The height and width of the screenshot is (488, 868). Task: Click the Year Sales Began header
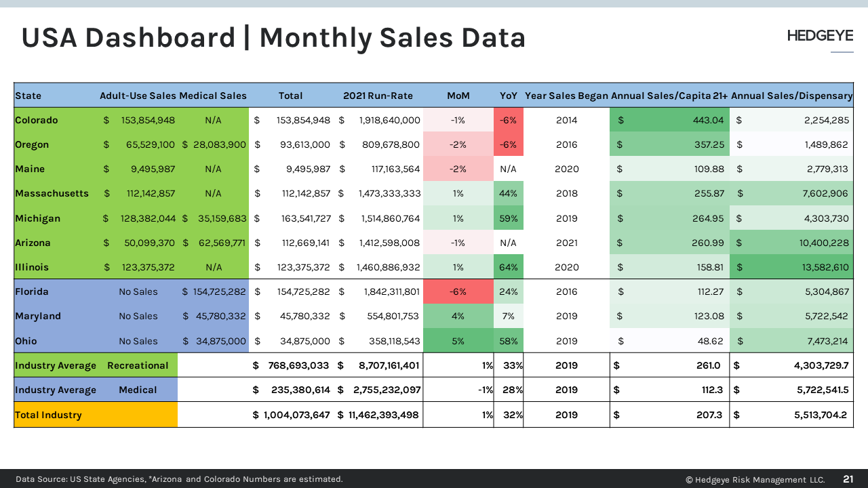coord(567,96)
